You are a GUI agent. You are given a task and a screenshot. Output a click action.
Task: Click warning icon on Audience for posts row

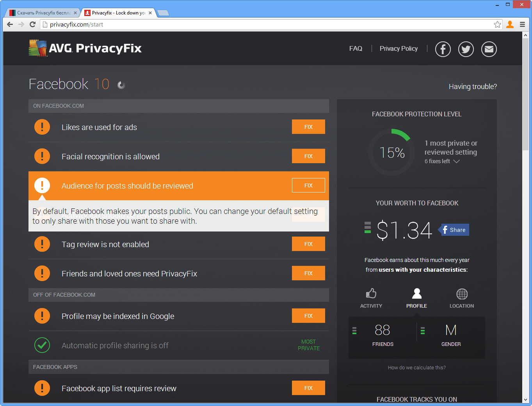(42, 185)
